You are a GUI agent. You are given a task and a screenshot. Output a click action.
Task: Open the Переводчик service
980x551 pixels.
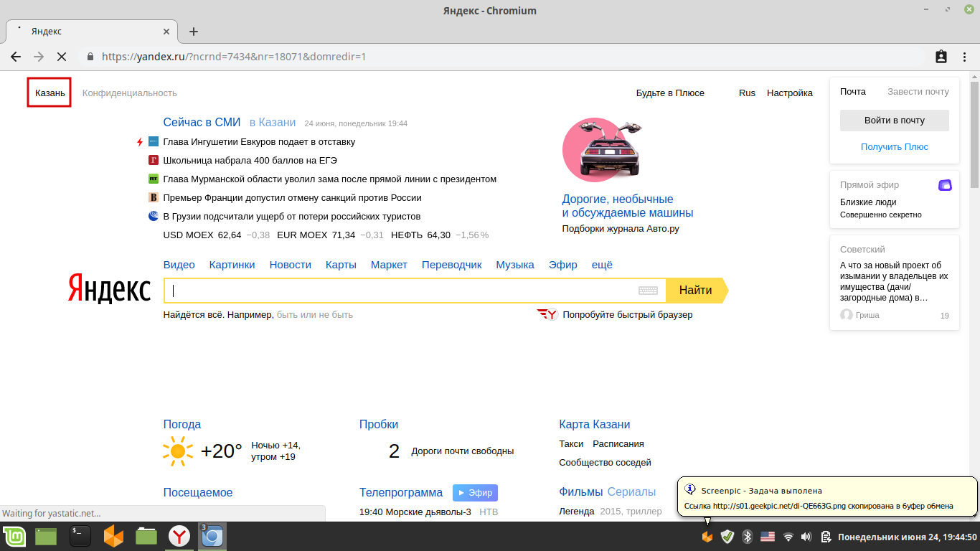452,265
